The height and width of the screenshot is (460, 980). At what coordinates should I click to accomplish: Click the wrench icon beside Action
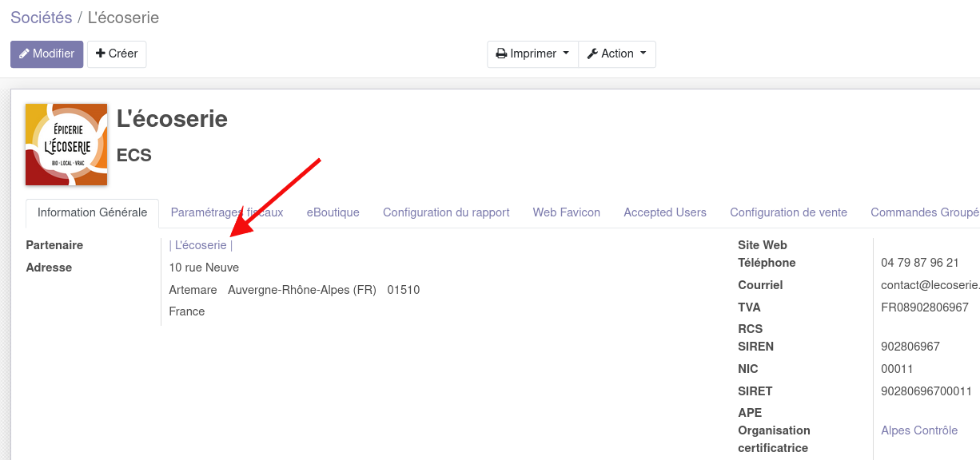click(x=592, y=54)
